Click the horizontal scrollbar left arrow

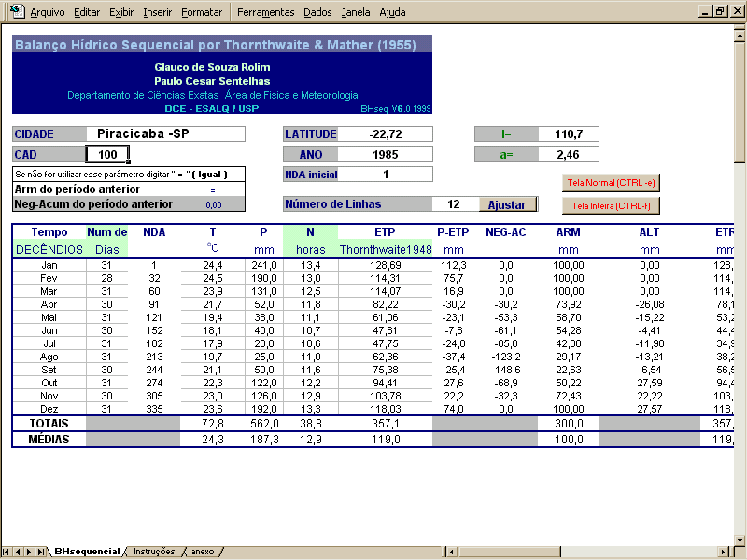coord(451,552)
